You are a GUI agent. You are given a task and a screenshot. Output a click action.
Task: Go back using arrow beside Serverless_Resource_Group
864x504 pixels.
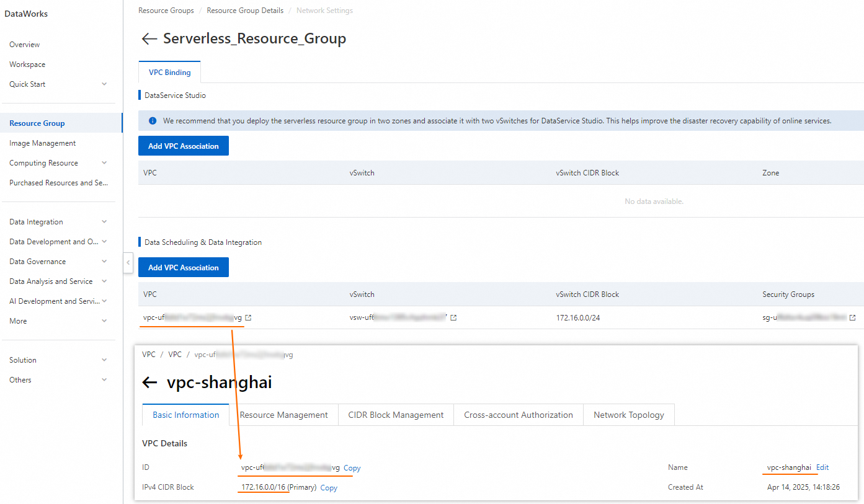pos(149,39)
